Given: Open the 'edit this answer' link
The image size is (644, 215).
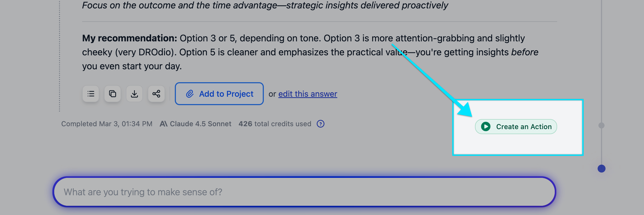Looking at the screenshot, I should point(308,94).
